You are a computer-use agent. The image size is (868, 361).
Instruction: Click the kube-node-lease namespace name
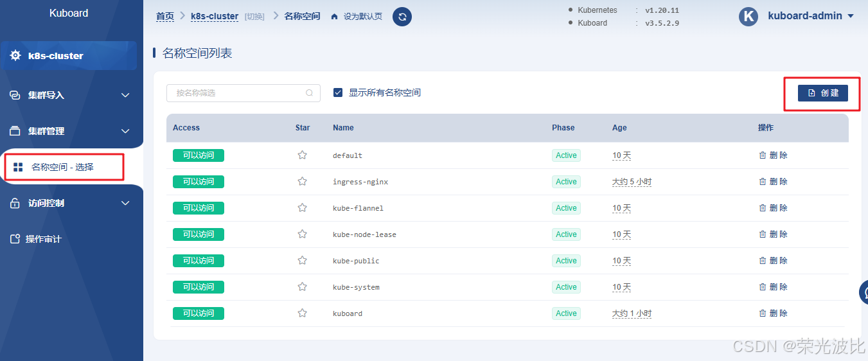(x=364, y=234)
